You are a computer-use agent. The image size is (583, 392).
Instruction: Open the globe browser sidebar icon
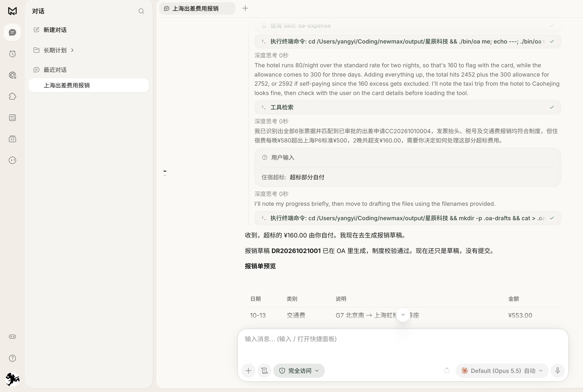tap(12, 75)
